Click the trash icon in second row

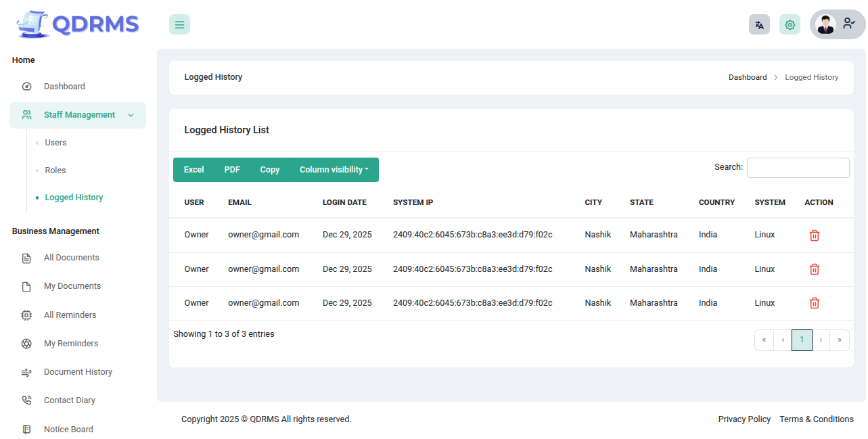[x=815, y=269]
